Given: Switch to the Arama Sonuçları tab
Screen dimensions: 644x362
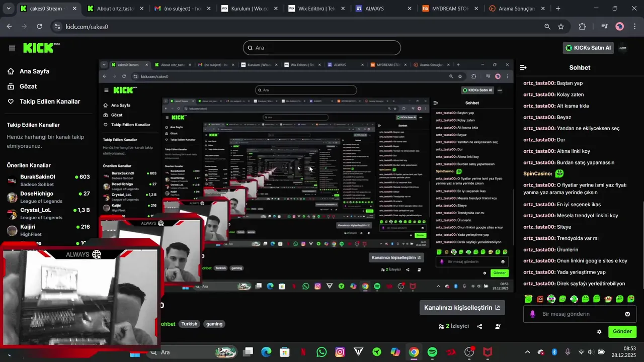Looking at the screenshot, I should tap(517, 9).
